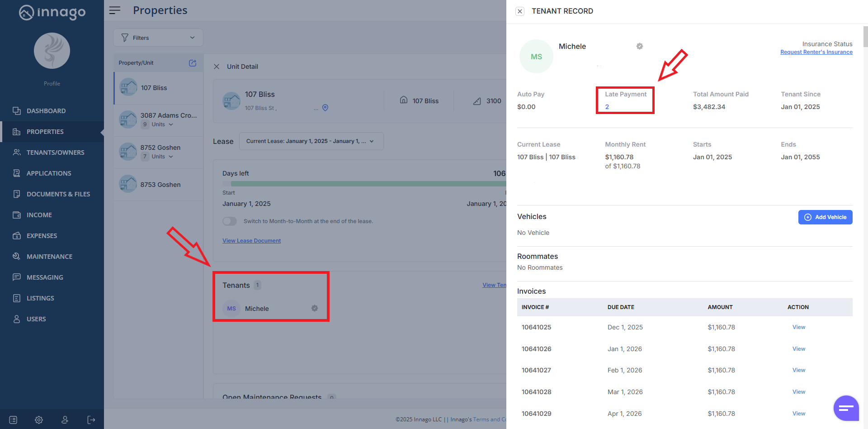Open the settings gear in bottom sidebar

coord(39,420)
